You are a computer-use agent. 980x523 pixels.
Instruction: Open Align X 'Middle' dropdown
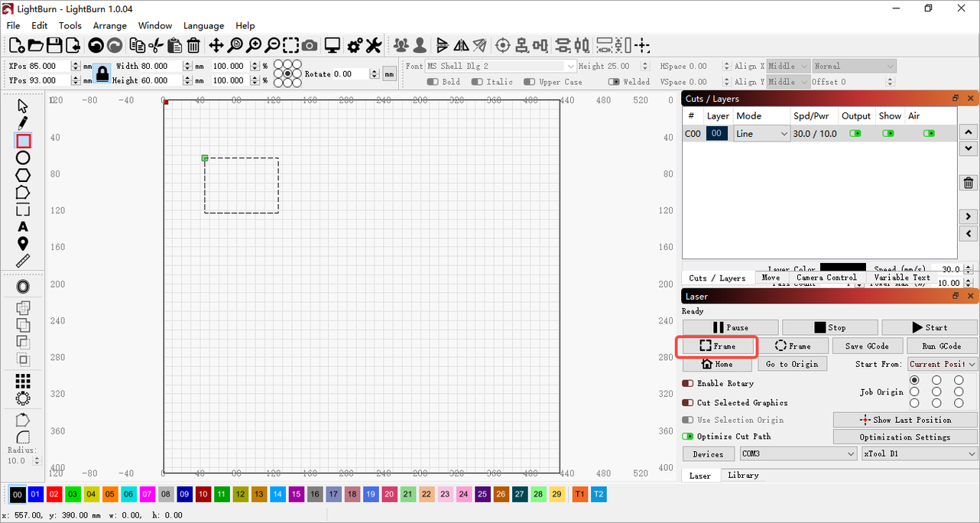(788, 67)
